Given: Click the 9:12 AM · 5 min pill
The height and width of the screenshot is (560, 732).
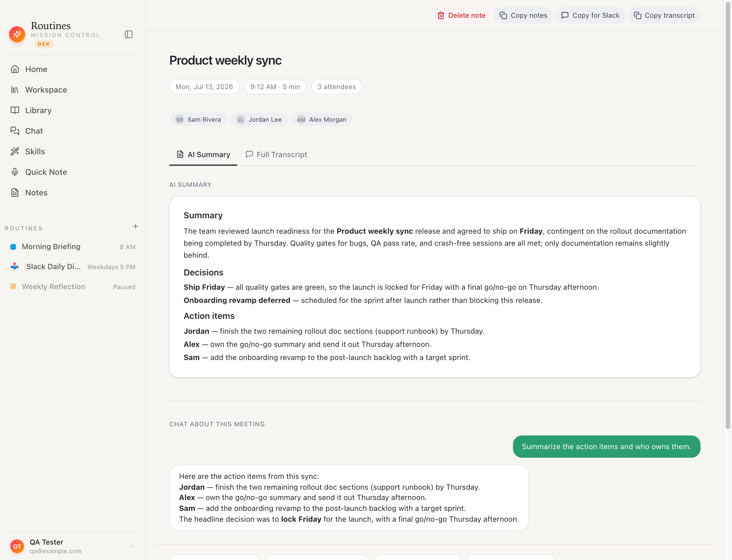Looking at the screenshot, I should pyautogui.click(x=275, y=87).
